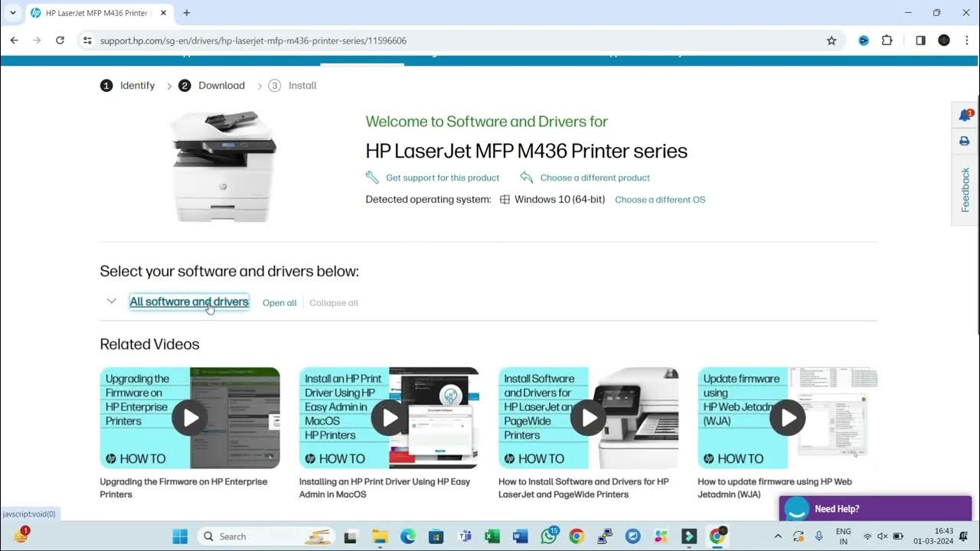Image resolution: width=980 pixels, height=551 pixels.
Task: Play the Upgrading the Firmware video
Action: pos(190,418)
